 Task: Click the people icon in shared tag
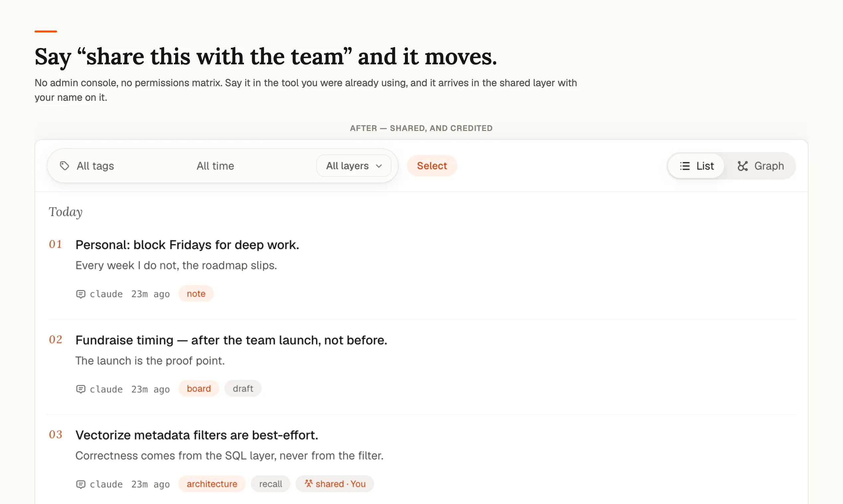pos(308,483)
